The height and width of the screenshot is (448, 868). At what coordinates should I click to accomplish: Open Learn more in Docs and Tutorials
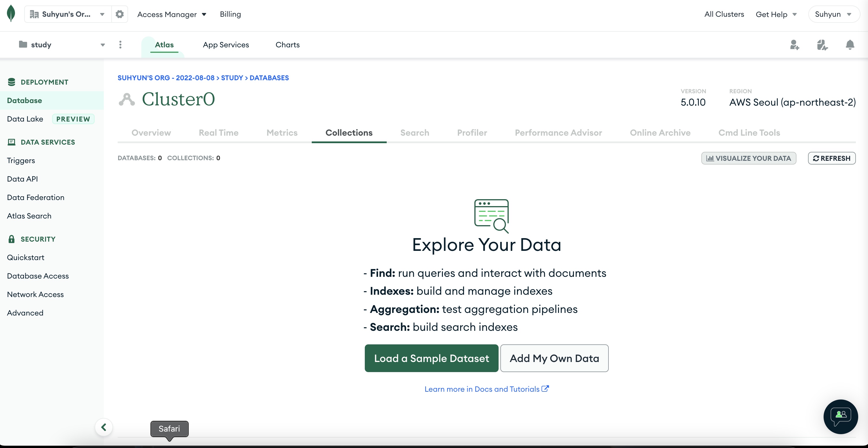[486, 389]
